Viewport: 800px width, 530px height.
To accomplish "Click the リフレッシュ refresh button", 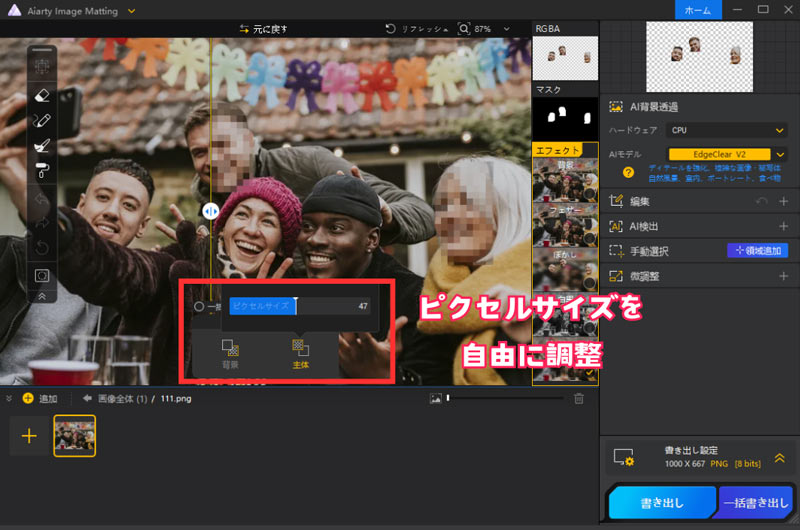I will coord(417,29).
